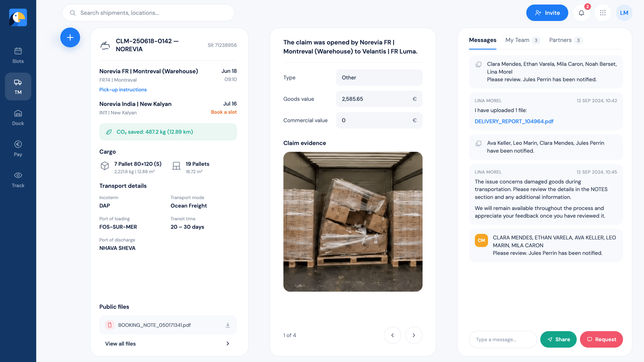Click the Book a slot link
This screenshot has height=362, width=644.
tap(224, 112)
